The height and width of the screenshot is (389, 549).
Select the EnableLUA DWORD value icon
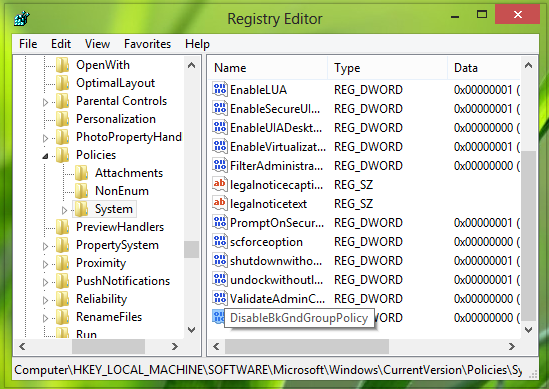[x=220, y=90]
